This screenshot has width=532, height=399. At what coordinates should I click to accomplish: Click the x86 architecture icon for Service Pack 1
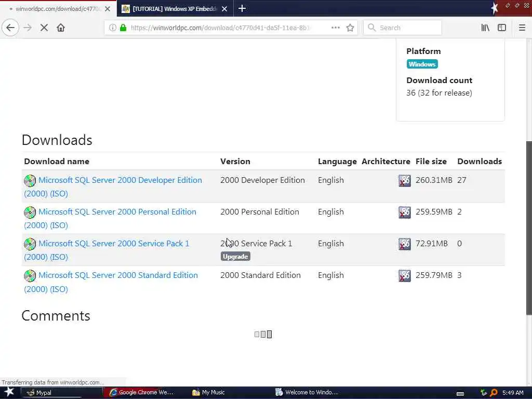point(404,244)
